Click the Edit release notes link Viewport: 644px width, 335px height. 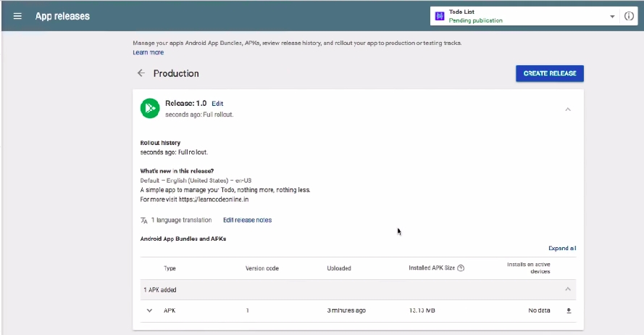coord(247,220)
